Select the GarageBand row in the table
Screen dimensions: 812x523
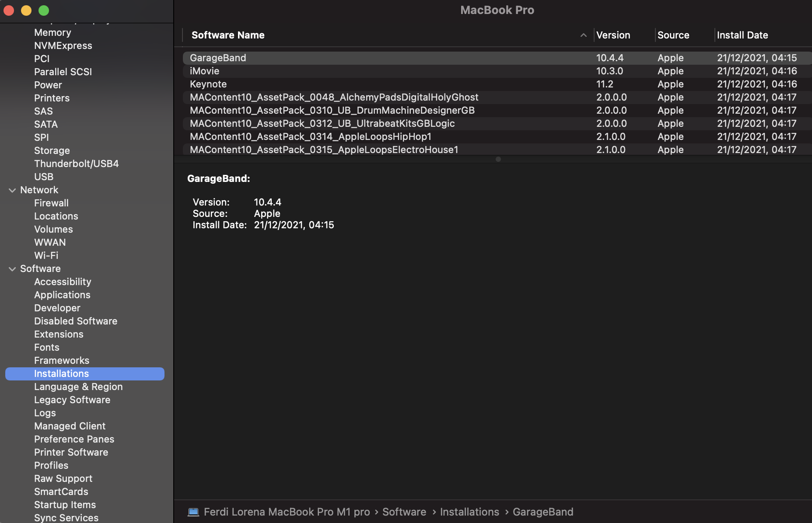click(x=497, y=58)
